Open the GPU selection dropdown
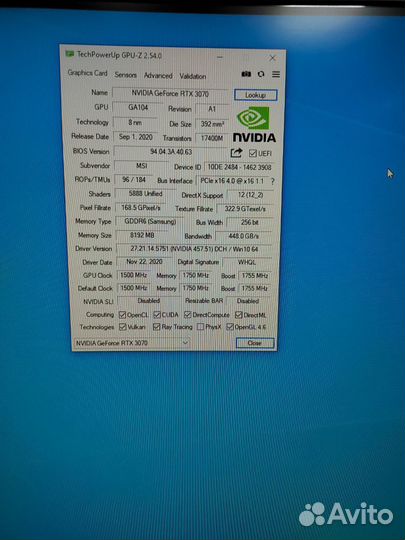This screenshot has width=405, height=540. (x=132, y=343)
